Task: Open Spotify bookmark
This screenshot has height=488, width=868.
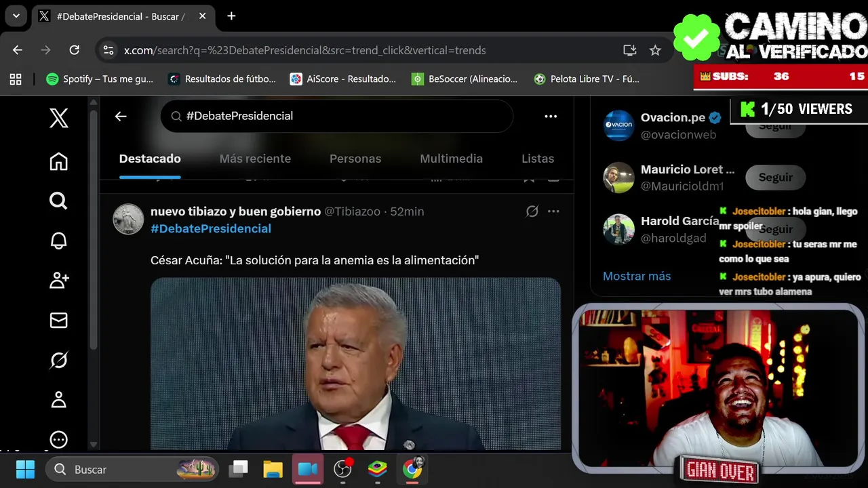Action: point(100,79)
